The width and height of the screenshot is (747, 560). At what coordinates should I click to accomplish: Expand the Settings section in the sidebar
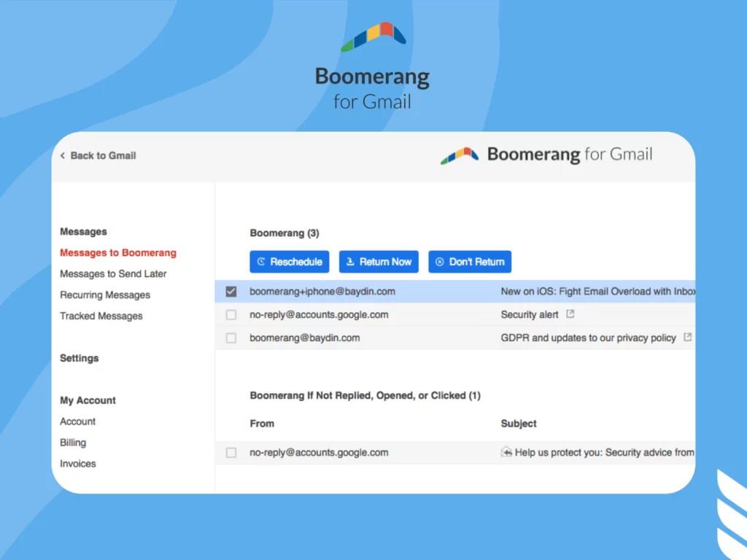click(x=79, y=358)
